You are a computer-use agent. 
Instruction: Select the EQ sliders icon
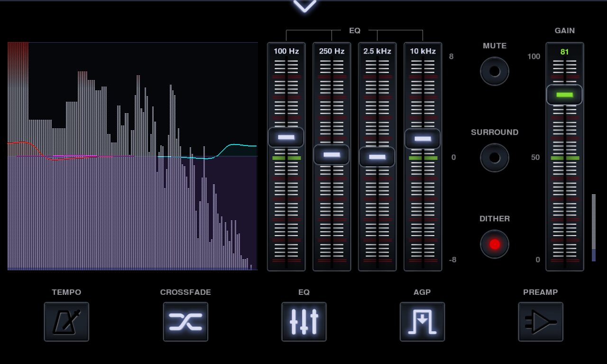point(304,322)
